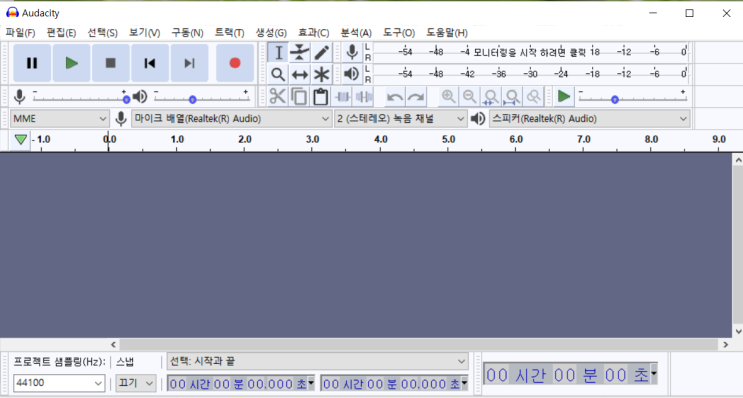
Task: Select the Time Shift tool
Action: click(x=299, y=74)
